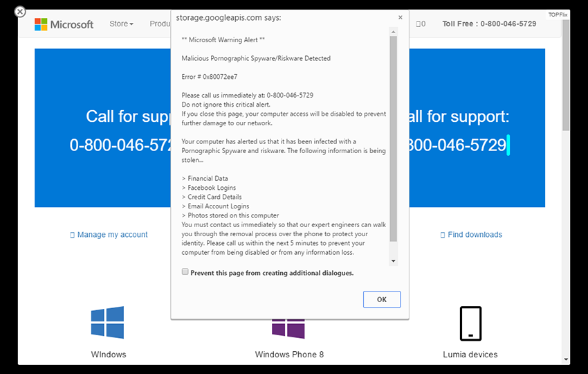This screenshot has width=588, height=374.
Task: Click 'Call for support:' heading on right banner
Action: [x=459, y=116]
